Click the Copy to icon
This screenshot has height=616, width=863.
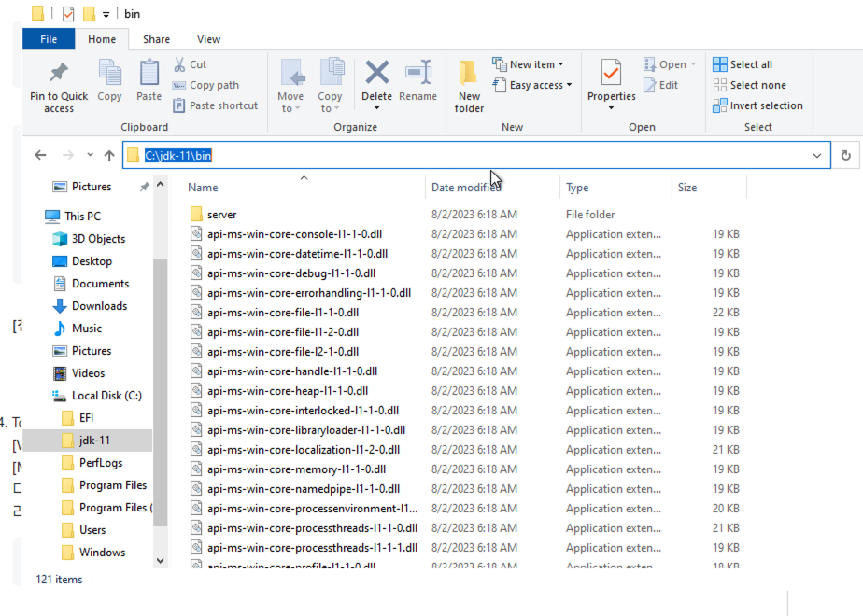pyautogui.click(x=331, y=73)
